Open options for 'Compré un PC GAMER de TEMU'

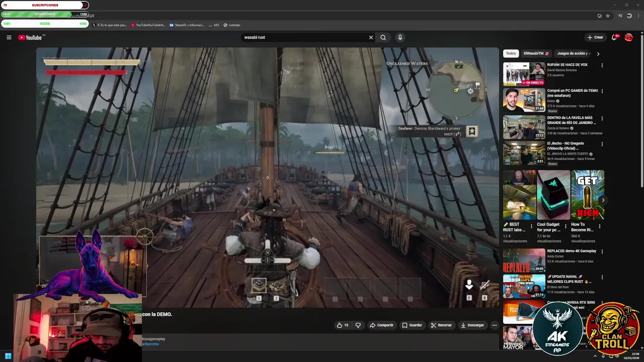(x=602, y=92)
